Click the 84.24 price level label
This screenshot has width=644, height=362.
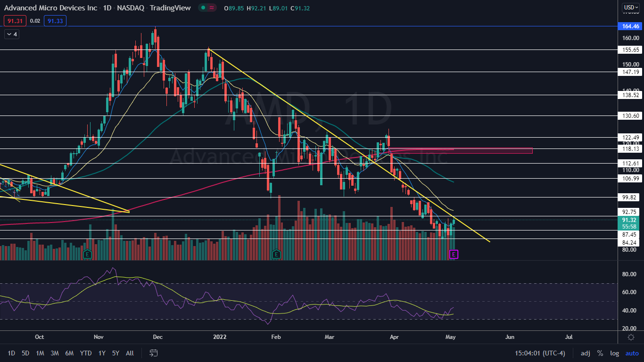tap(629, 243)
